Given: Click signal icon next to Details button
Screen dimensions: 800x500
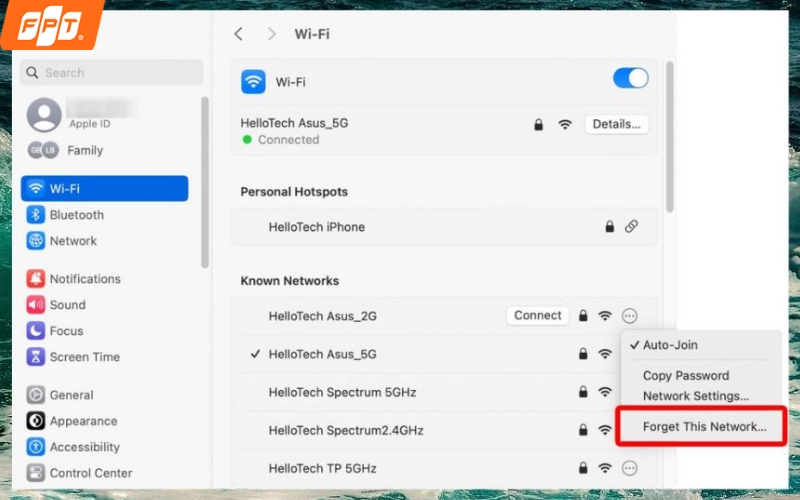Looking at the screenshot, I should 565,124.
